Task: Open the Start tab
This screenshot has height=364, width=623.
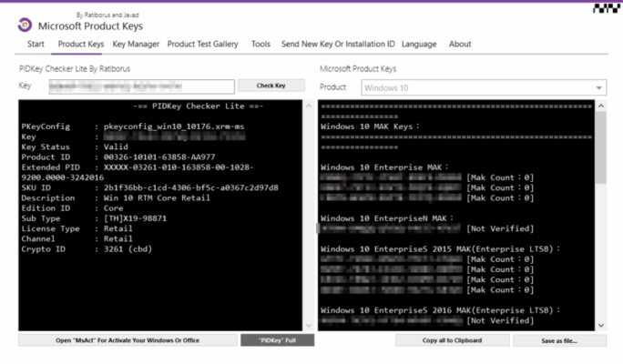Action: [x=36, y=44]
